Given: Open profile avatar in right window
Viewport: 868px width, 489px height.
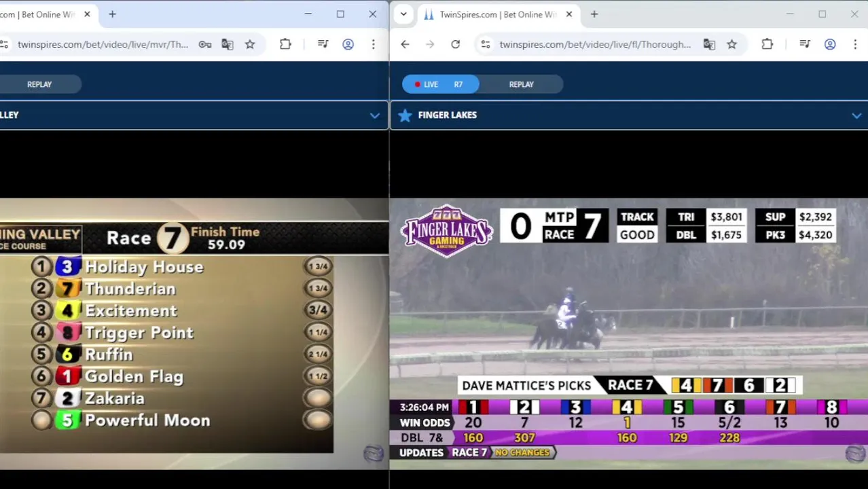Looking at the screenshot, I should [x=830, y=44].
